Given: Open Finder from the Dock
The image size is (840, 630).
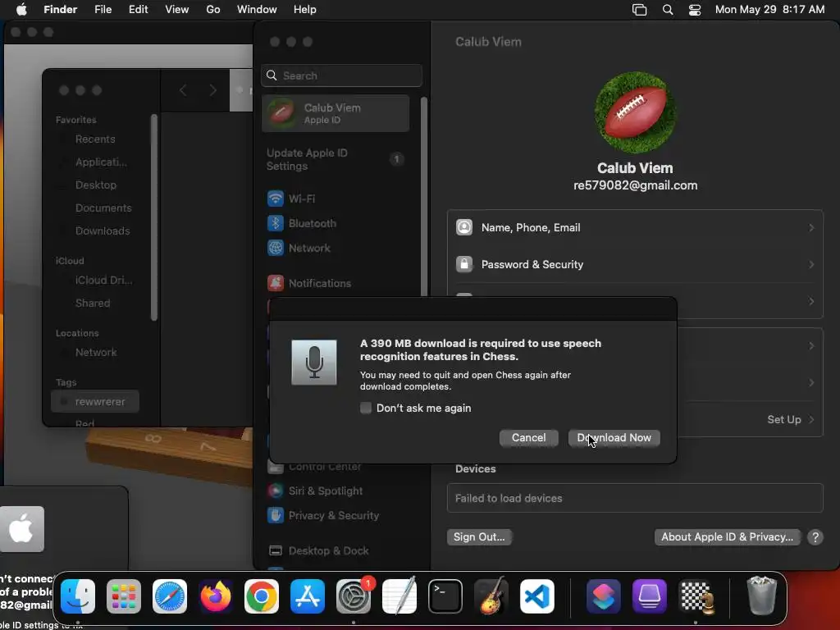Looking at the screenshot, I should pos(78,596).
